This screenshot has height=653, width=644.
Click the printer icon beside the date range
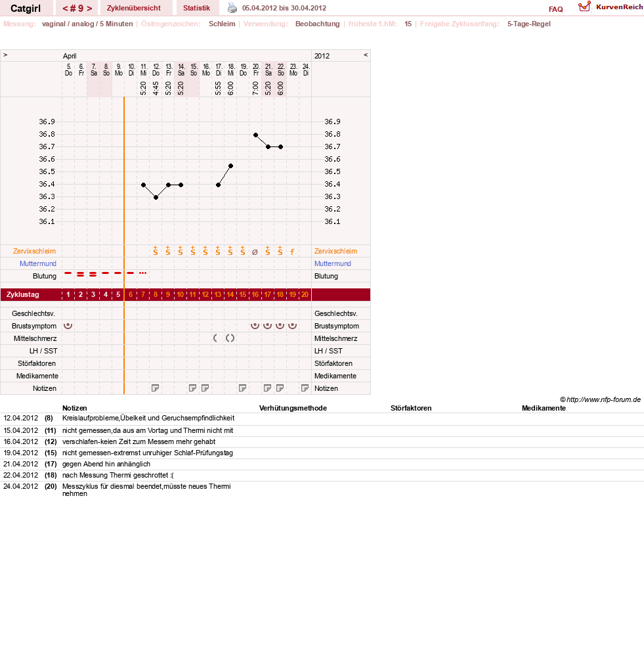point(232,8)
